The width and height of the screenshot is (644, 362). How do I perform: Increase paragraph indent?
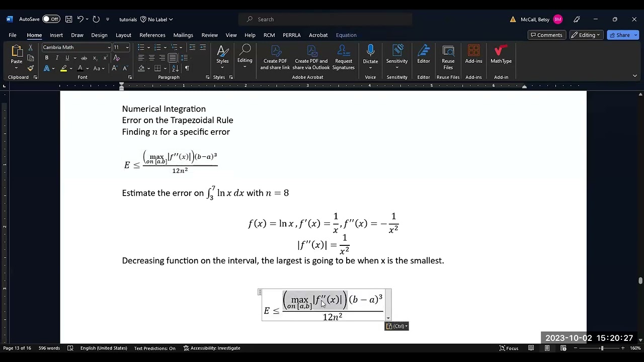point(203,47)
